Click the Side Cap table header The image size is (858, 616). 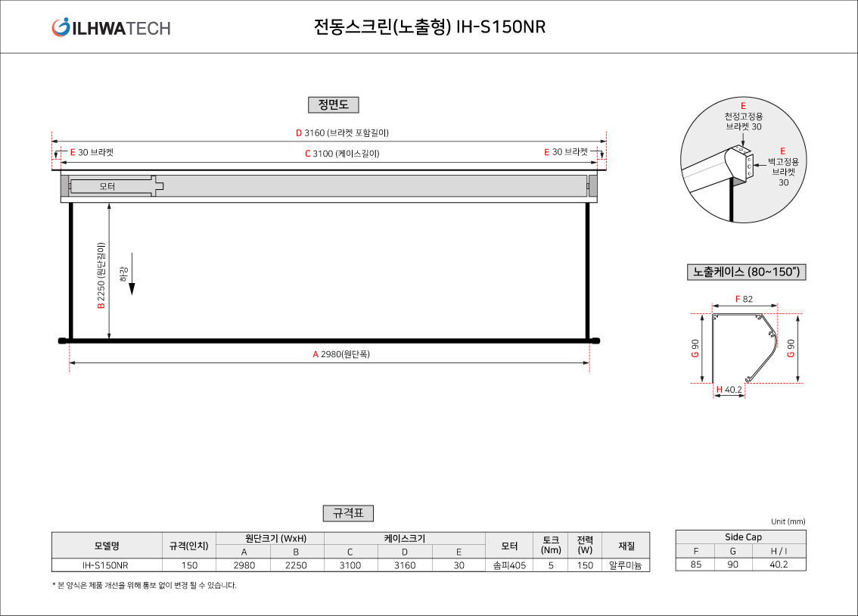pyautogui.click(x=740, y=537)
